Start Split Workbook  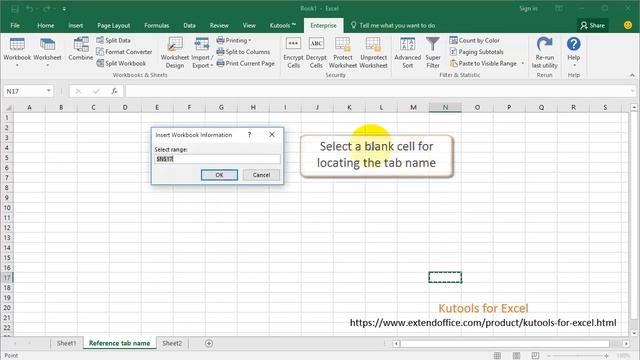point(121,63)
